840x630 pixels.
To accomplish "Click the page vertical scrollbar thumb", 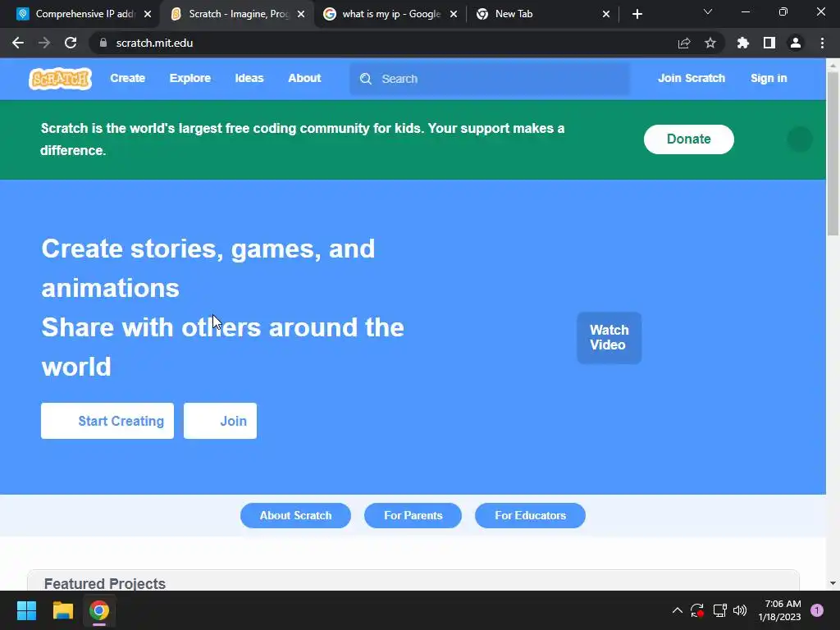I will tap(833, 153).
